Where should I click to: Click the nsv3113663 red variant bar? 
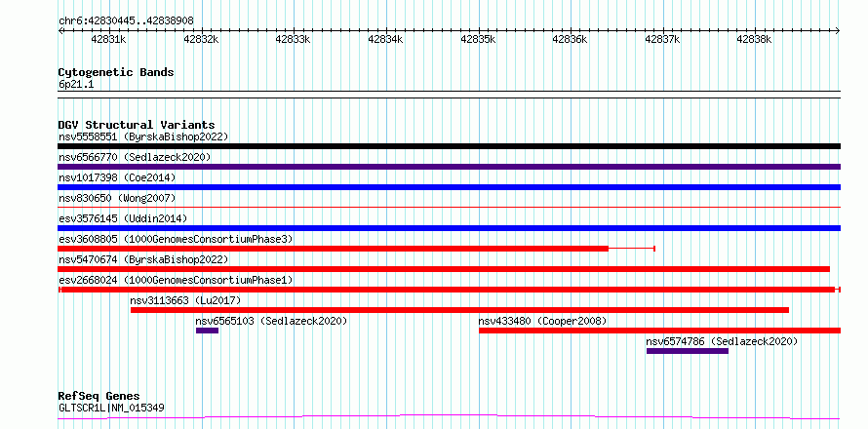459,310
